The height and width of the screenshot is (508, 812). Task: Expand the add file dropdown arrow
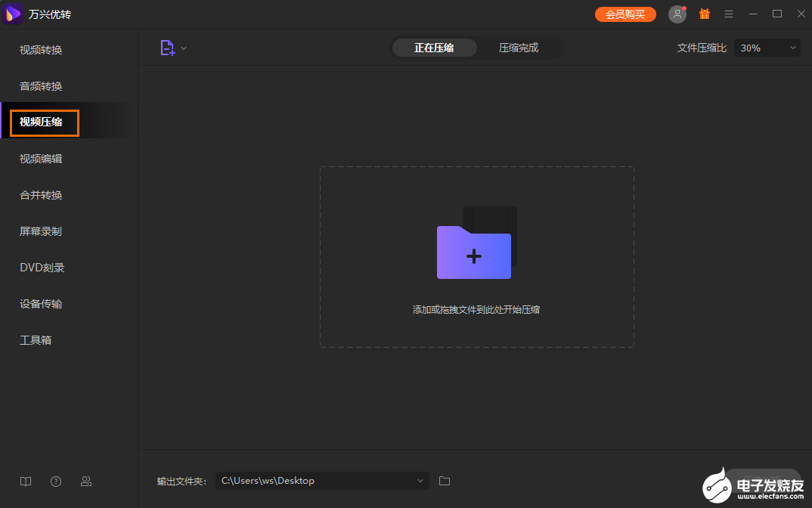pyautogui.click(x=184, y=48)
